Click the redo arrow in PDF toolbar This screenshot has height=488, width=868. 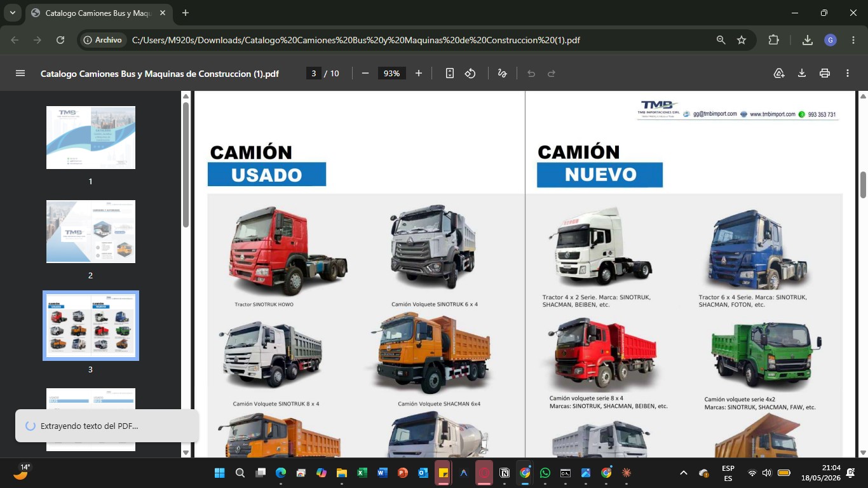552,73
